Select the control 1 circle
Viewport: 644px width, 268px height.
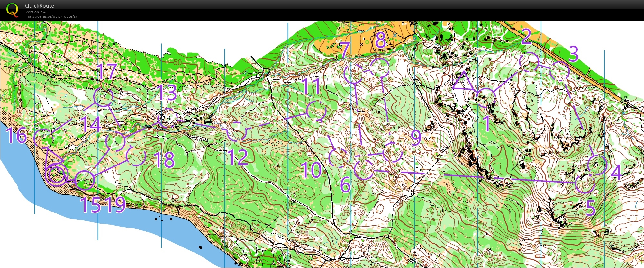tap(485, 98)
